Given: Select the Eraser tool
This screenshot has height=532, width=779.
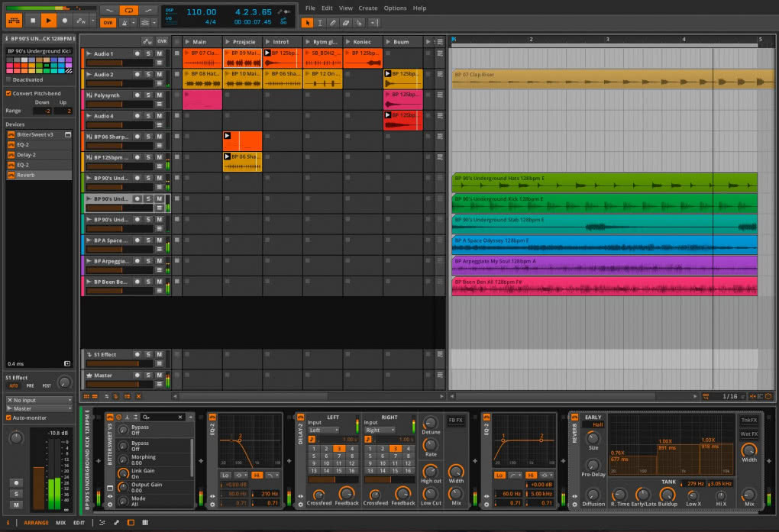Looking at the screenshot, I should pos(346,22).
